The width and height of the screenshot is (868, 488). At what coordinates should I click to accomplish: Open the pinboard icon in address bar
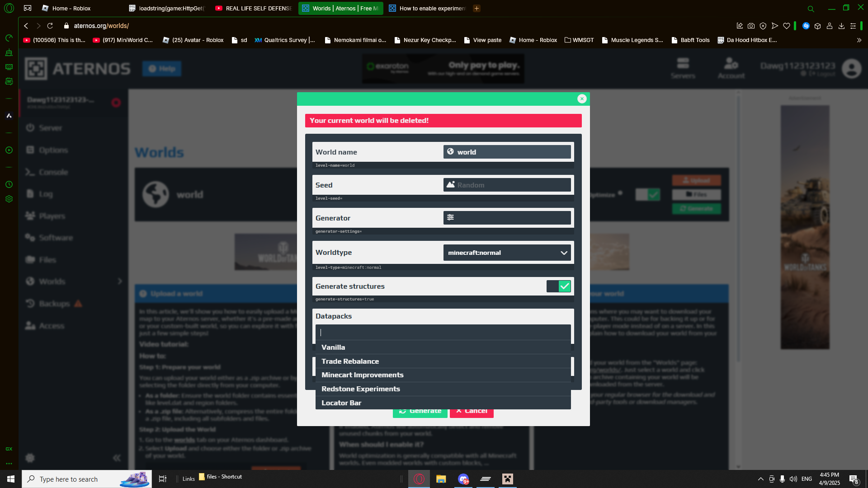[x=740, y=26]
